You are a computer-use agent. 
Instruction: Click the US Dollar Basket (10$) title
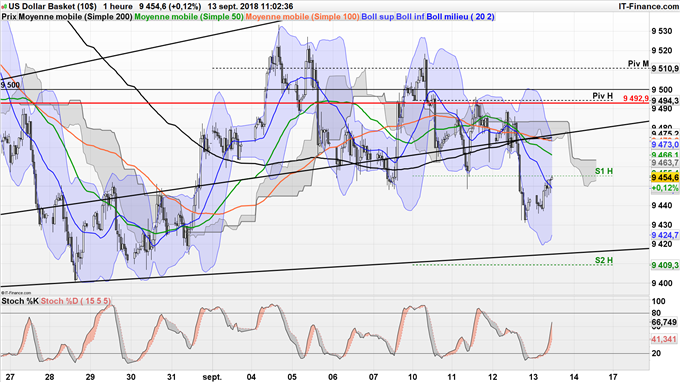pos(52,7)
